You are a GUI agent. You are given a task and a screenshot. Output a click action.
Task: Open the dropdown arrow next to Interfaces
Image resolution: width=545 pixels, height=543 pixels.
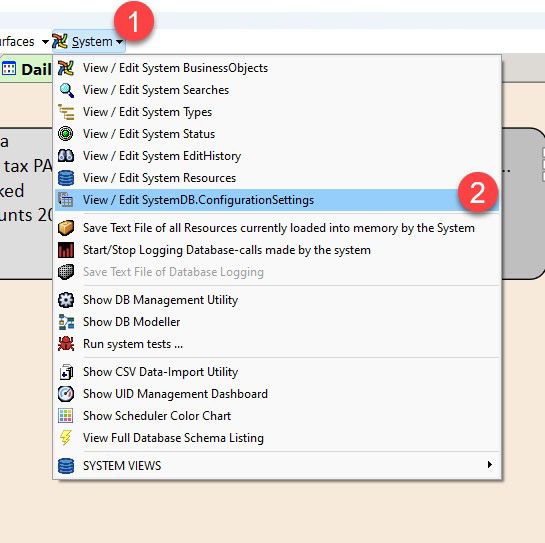tap(45, 42)
